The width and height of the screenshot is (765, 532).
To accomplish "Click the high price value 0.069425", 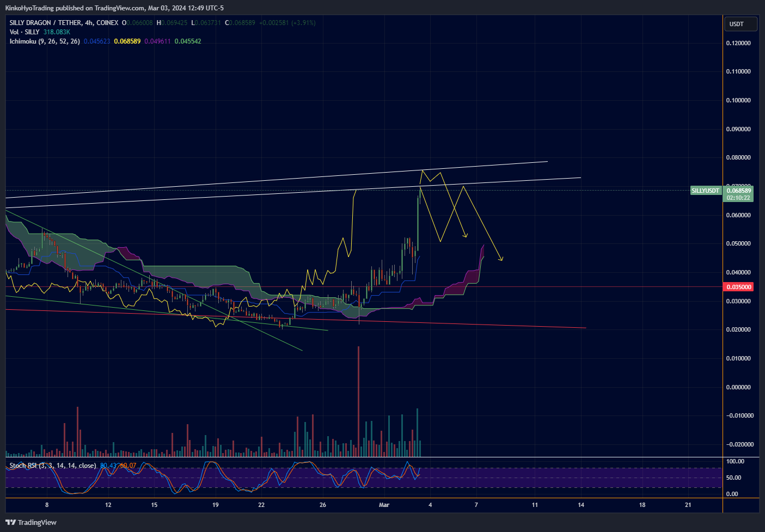I will [x=174, y=23].
